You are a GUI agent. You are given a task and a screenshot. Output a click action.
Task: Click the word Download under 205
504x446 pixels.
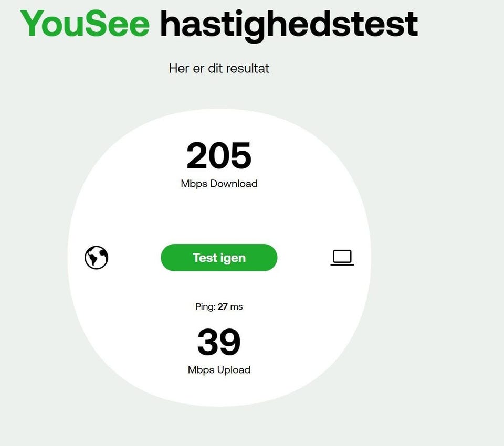tap(234, 184)
